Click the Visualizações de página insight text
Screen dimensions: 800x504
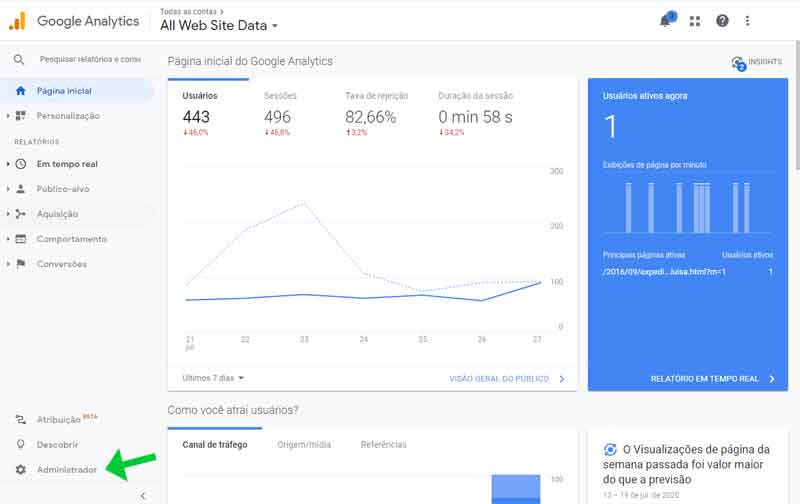[x=686, y=464]
